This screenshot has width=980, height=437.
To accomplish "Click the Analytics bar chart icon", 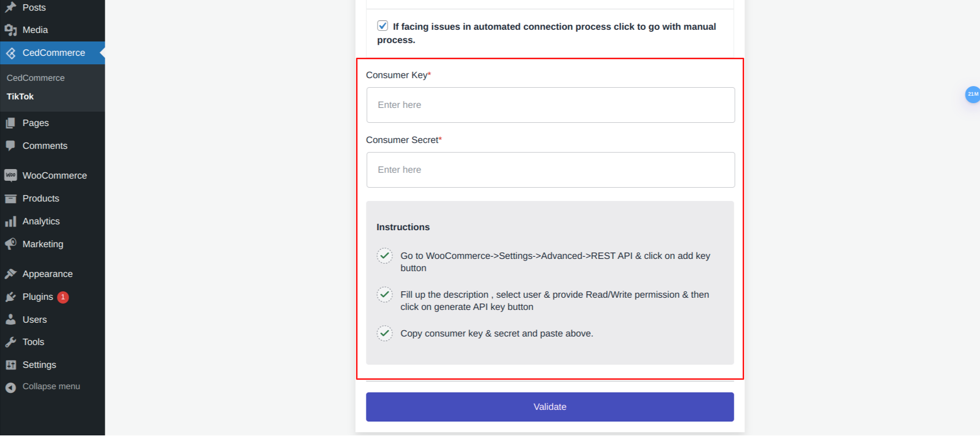I will (x=11, y=221).
